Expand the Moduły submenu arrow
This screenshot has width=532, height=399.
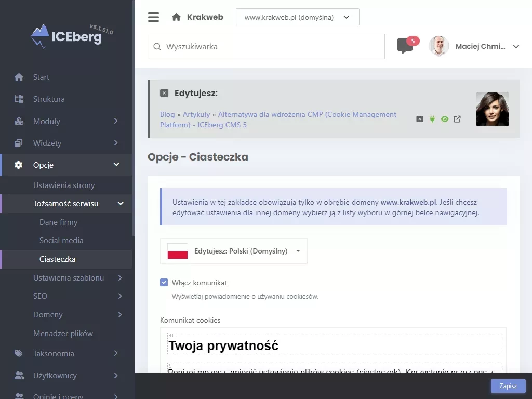click(x=116, y=121)
